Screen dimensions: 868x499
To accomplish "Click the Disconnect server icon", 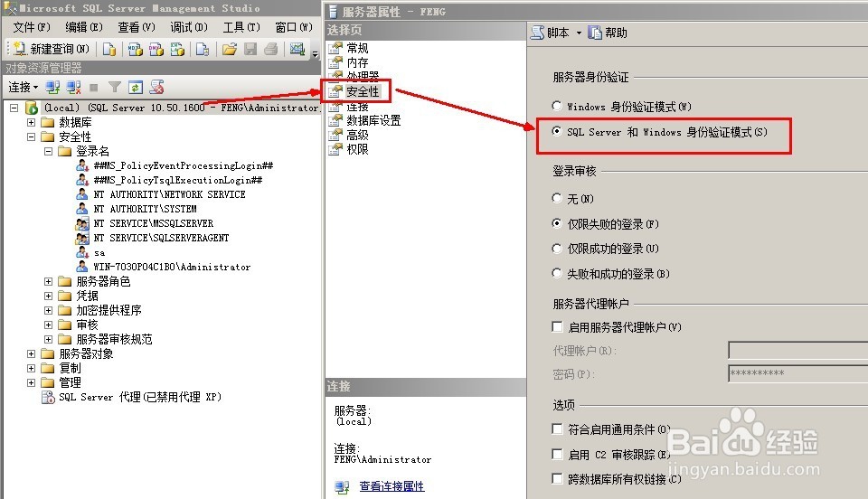I will [73, 87].
